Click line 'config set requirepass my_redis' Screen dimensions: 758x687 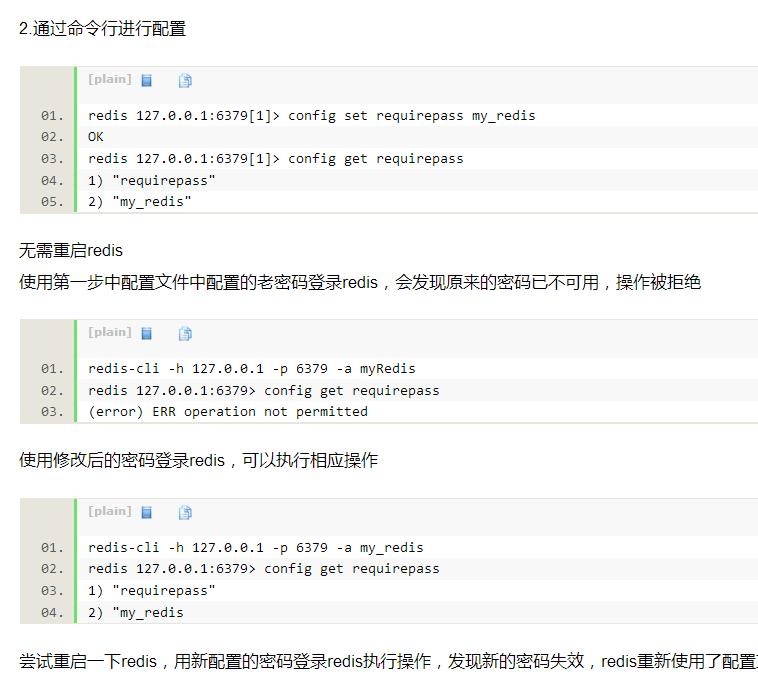pos(312,116)
